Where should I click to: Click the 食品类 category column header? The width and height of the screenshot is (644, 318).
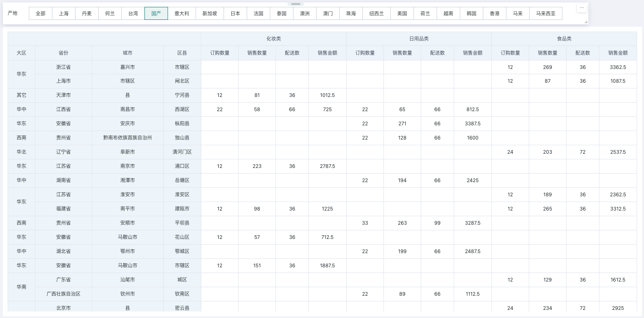pyautogui.click(x=564, y=39)
